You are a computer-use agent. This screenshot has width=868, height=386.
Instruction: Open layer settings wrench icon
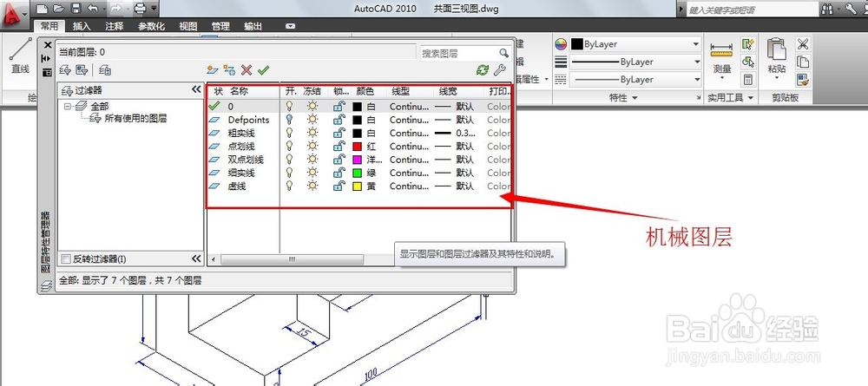499,69
